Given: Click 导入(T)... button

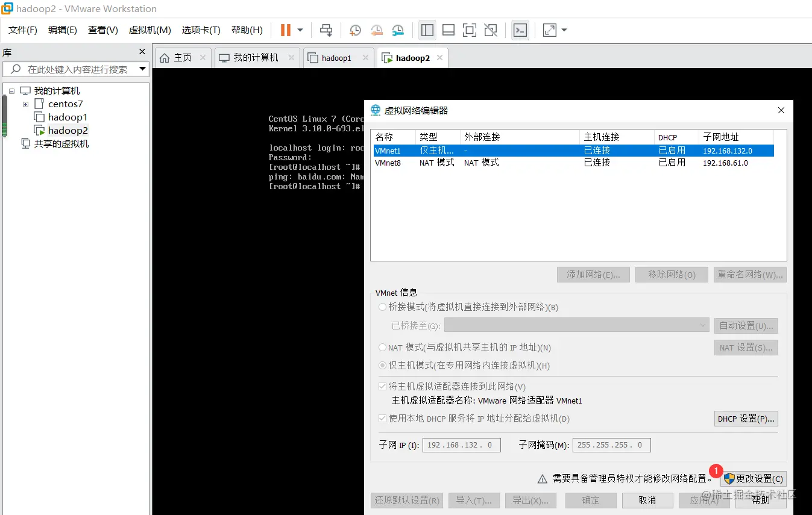Looking at the screenshot, I should (474, 501).
